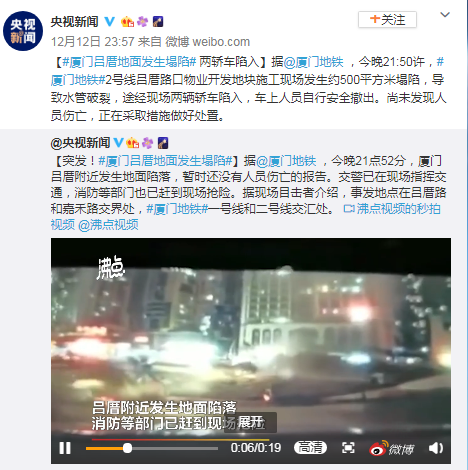The width and height of the screenshot is (468, 470).
Task: Click the 12月12日 23:57 timestamp
Action: pos(92,42)
